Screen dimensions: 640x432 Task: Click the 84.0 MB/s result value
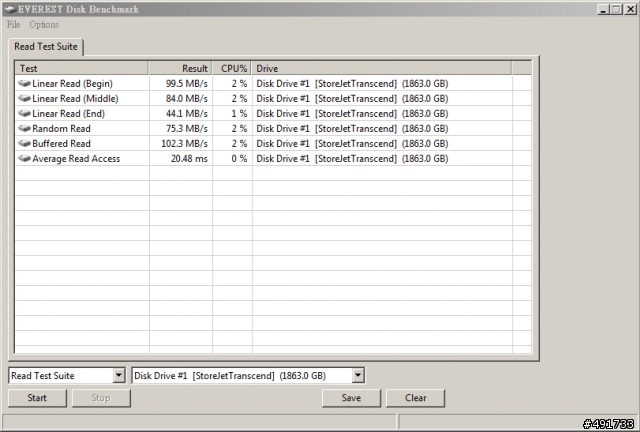187,98
